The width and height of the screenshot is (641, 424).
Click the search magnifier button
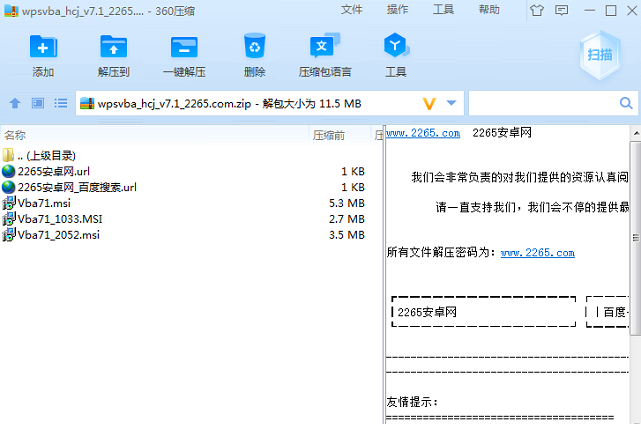coord(626,103)
